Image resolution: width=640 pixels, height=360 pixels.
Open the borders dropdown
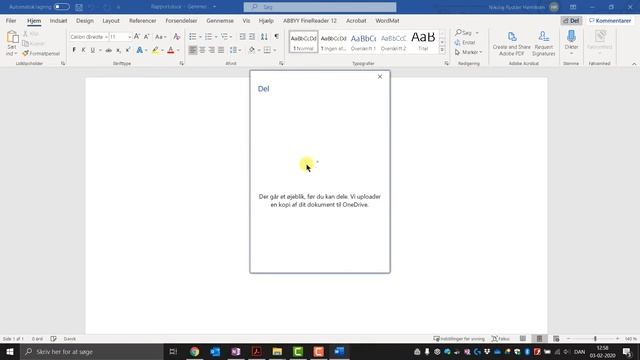coord(275,50)
